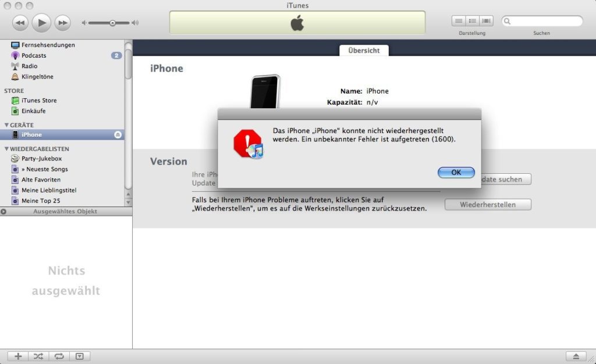The image size is (596, 364).
Task: Click the search magnifier icon
Action: [507, 22]
